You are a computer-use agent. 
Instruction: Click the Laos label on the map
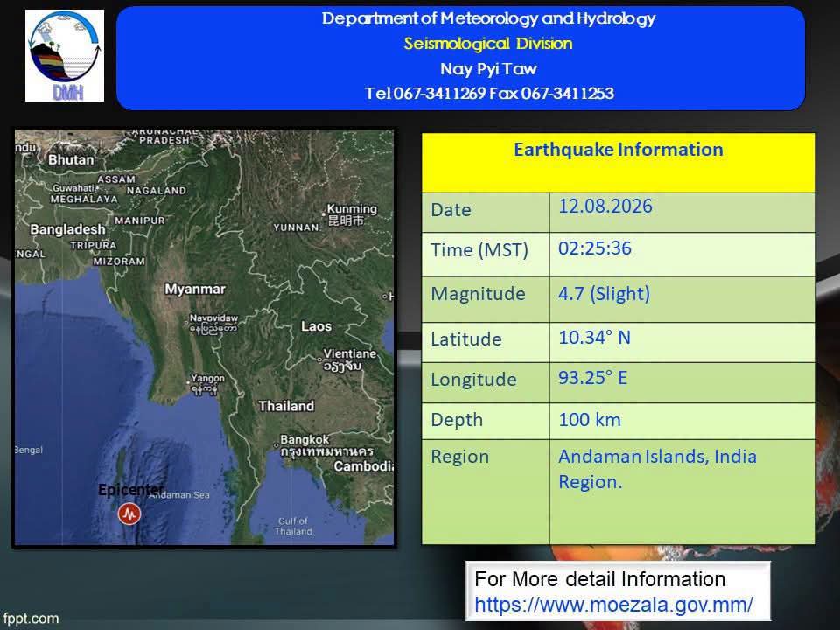316,326
